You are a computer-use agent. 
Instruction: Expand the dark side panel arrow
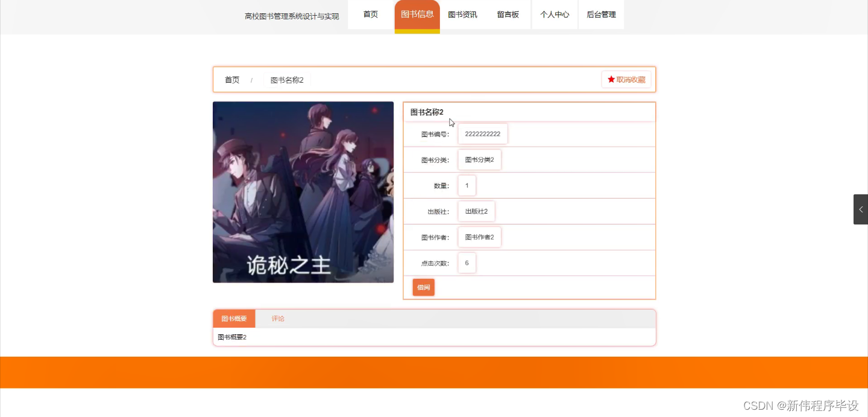pos(861,209)
